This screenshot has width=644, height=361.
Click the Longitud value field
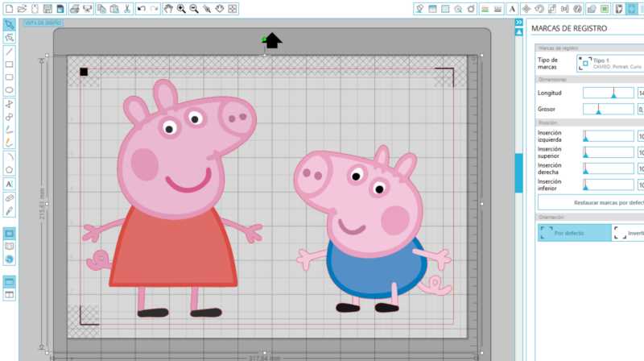640,93
